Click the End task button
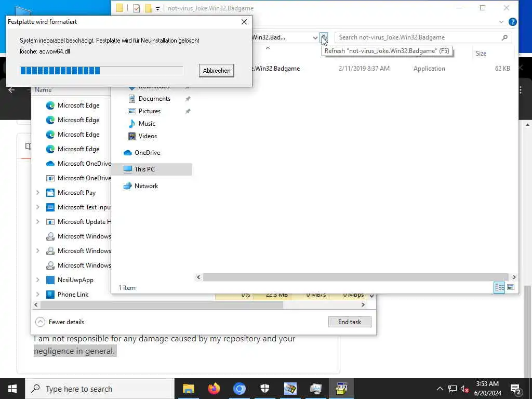Image resolution: width=532 pixels, height=399 pixels. coord(350,322)
